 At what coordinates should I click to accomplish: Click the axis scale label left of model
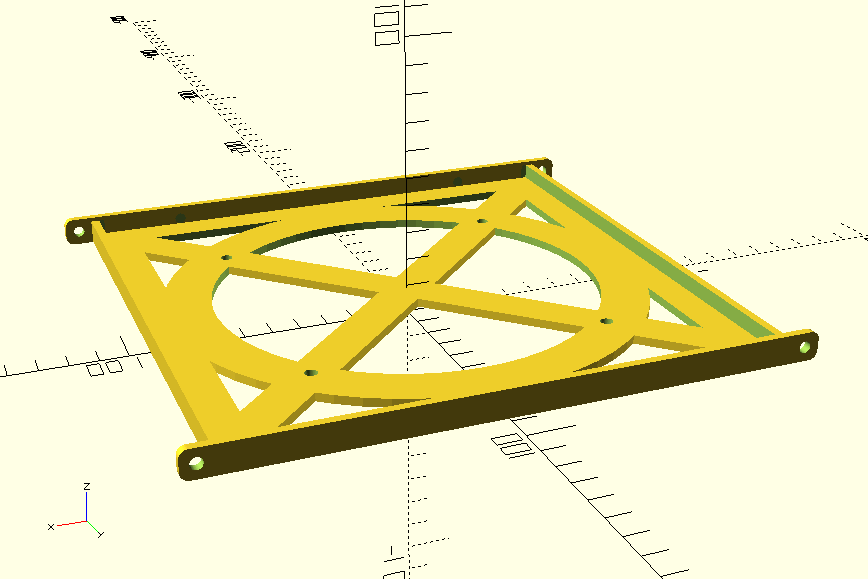click(x=104, y=368)
